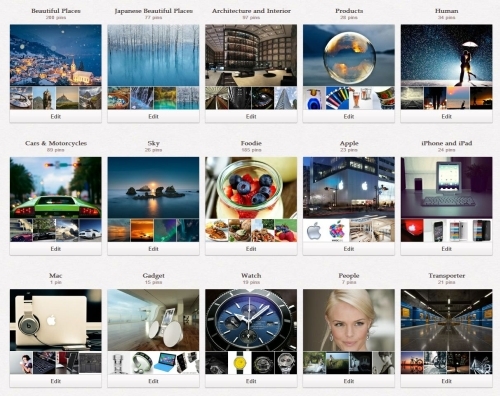Viewport: 500px width, 396px height.
Task: Open moonlit sea rocks cover of Sky
Action: (x=153, y=187)
